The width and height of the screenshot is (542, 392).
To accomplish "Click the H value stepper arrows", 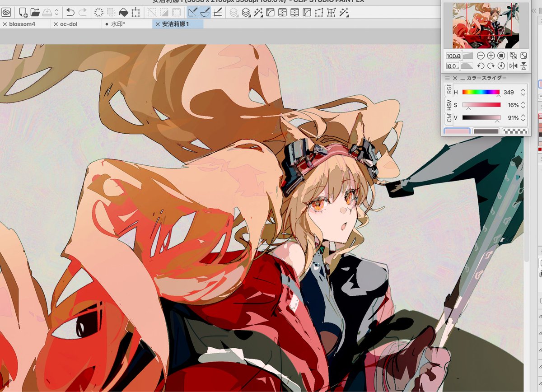I will click(x=523, y=92).
